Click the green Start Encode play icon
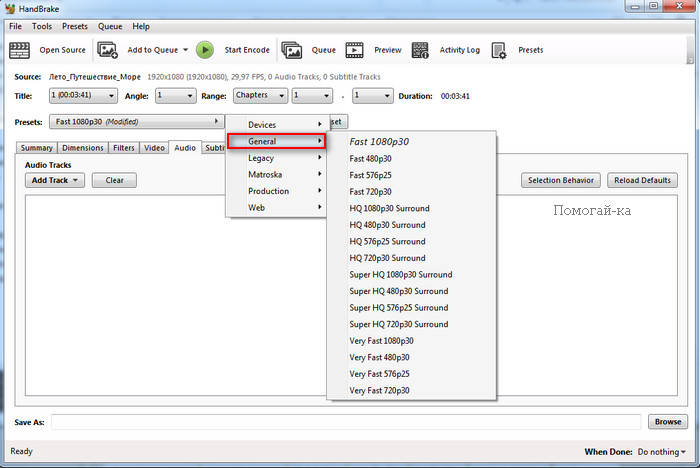This screenshot has height=468, width=700. click(x=205, y=50)
